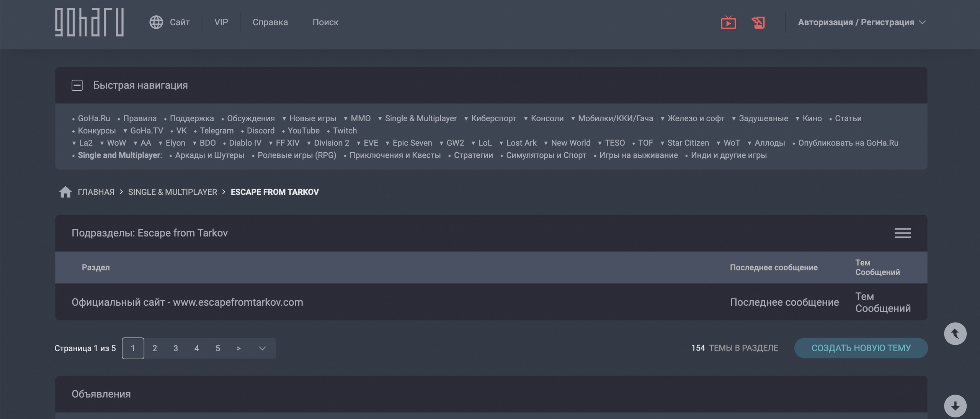Click the GoHa.Ru logo
980x419 pixels.
pyautogui.click(x=89, y=22)
